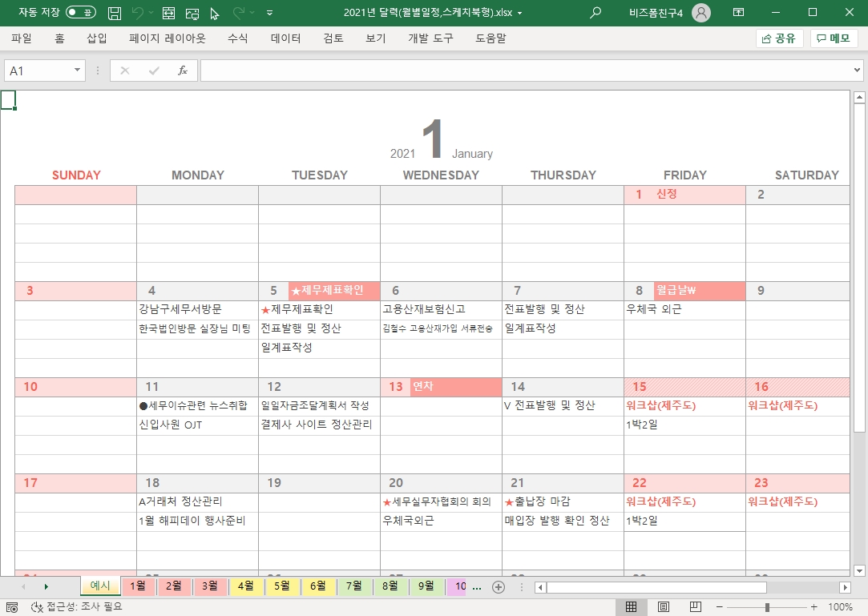Click the 접근성: 조사 필요 status
This screenshot has height=616, width=868.
(76, 606)
